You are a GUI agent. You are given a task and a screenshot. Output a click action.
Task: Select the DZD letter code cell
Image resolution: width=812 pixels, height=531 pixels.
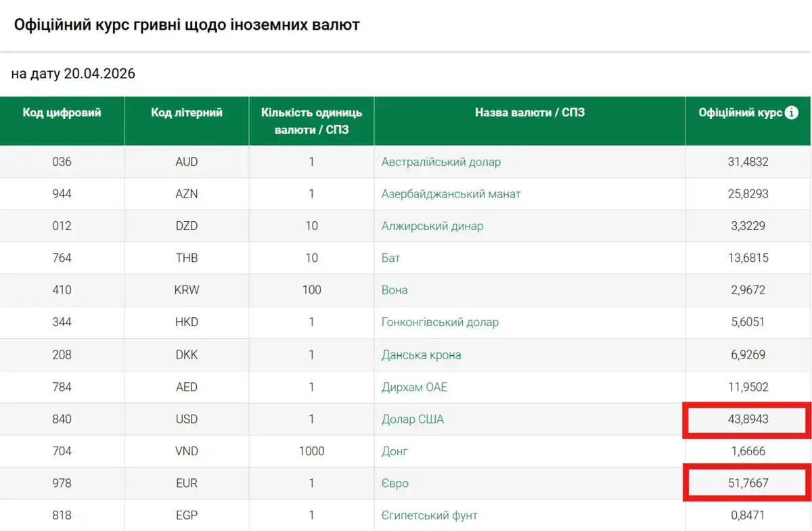(187, 226)
